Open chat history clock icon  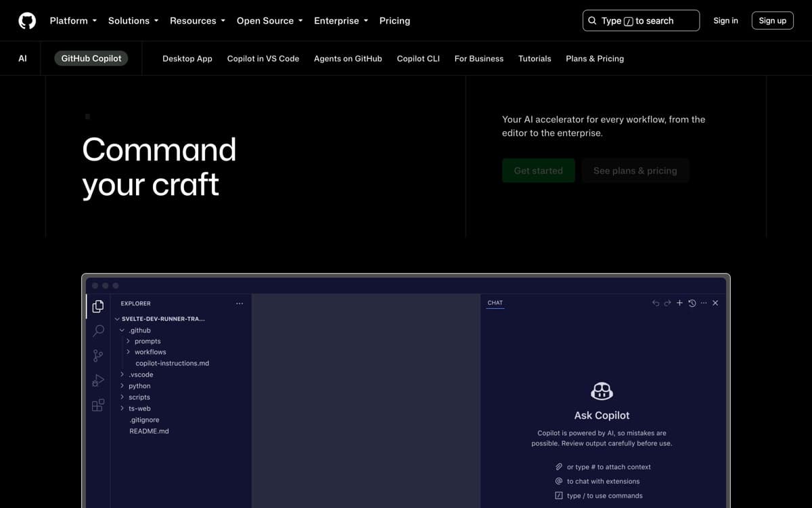(692, 303)
